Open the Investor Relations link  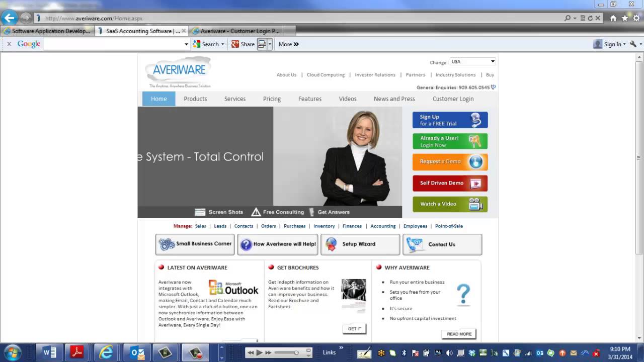(375, 75)
